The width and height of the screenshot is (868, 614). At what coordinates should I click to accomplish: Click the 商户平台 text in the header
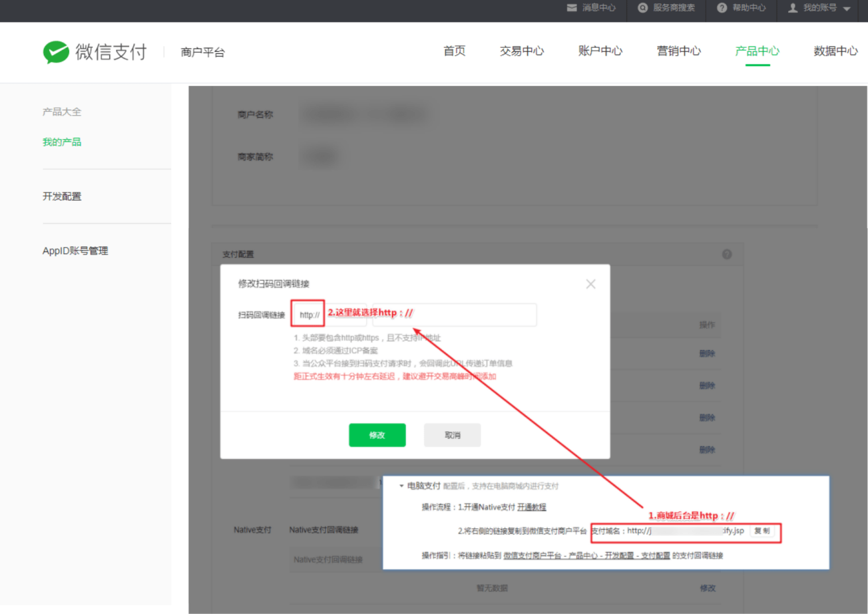(x=203, y=53)
